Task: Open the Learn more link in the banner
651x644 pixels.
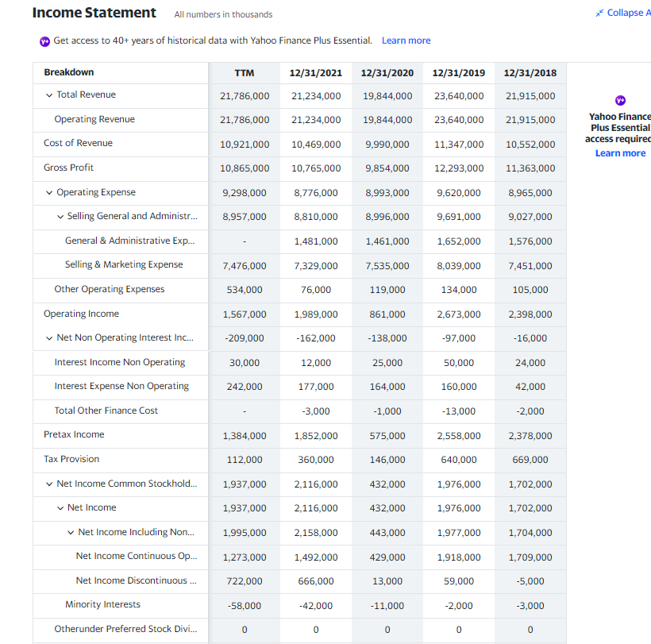Action: point(406,40)
